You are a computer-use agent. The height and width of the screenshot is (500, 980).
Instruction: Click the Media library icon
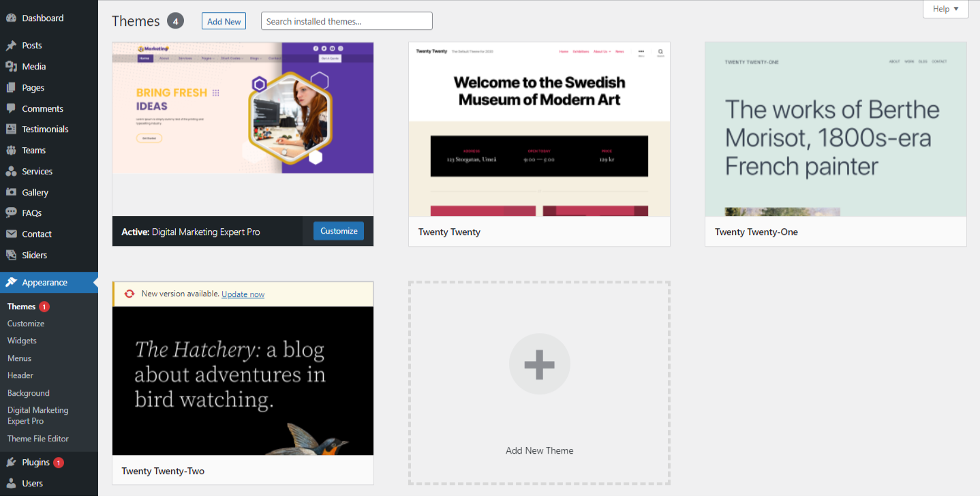pos(11,67)
